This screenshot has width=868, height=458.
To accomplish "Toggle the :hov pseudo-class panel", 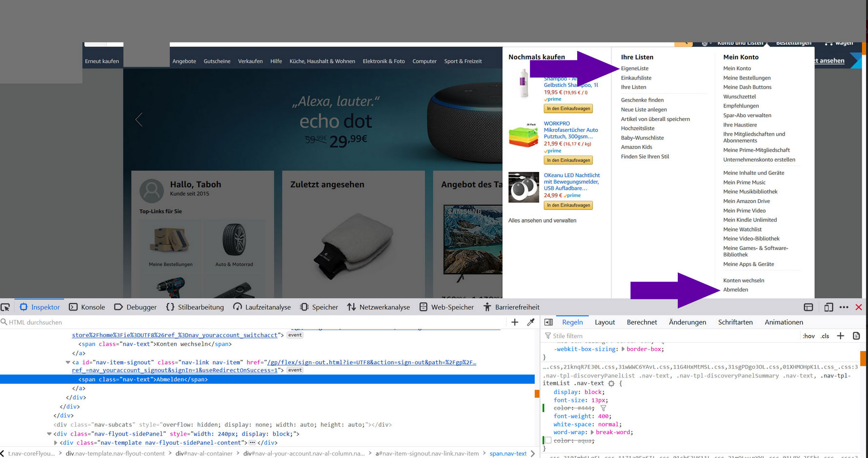I will pos(808,336).
